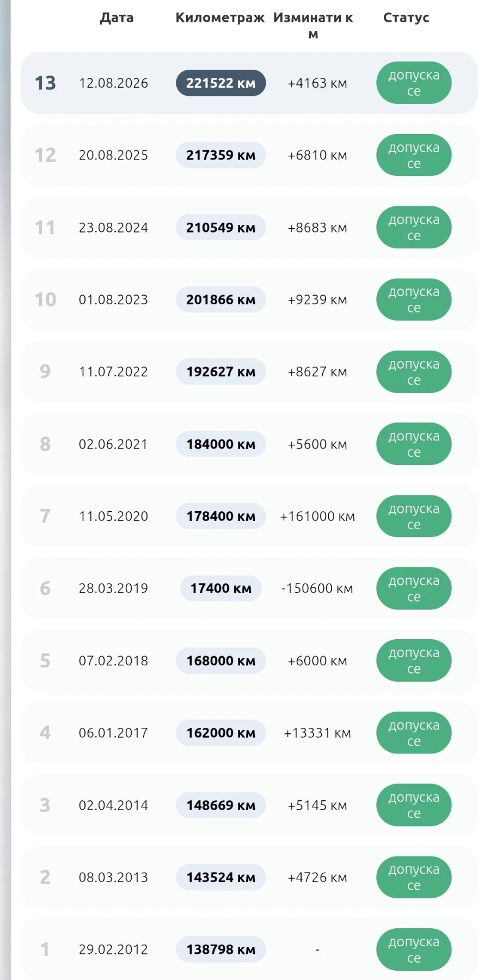Screen dimensions: 484x980
Task: Click the 217359 км mileage badge
Action: (x=220, y=155)
